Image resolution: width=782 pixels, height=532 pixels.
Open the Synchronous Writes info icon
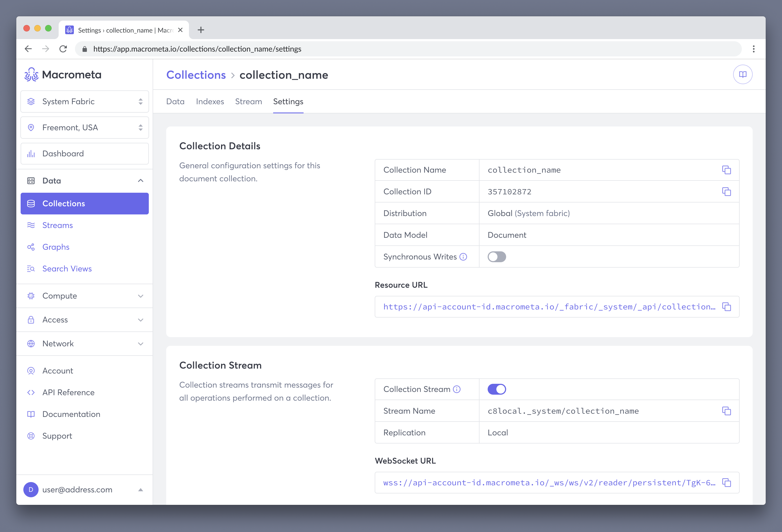pyautogui.click(x=463, y=257)
